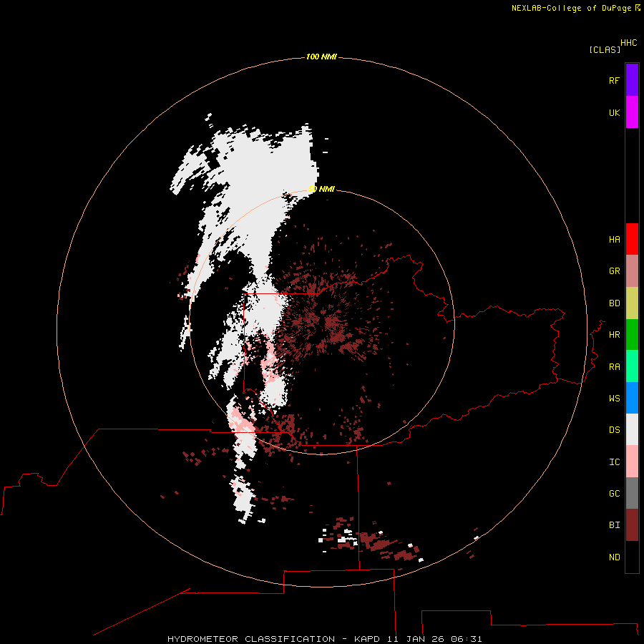
Task: Click the 'IC' legend label
Action: coord(614,462)
